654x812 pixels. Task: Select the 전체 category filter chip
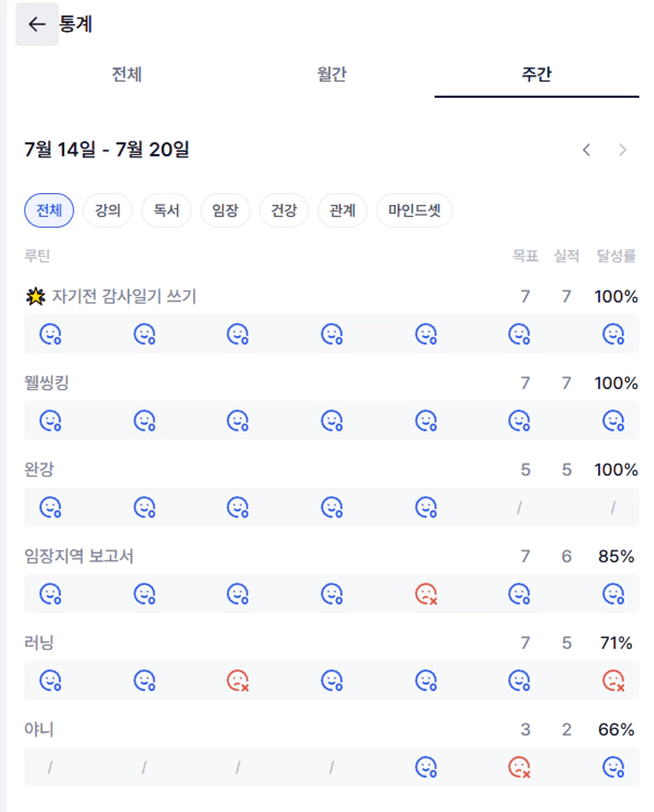pos(49,210)
